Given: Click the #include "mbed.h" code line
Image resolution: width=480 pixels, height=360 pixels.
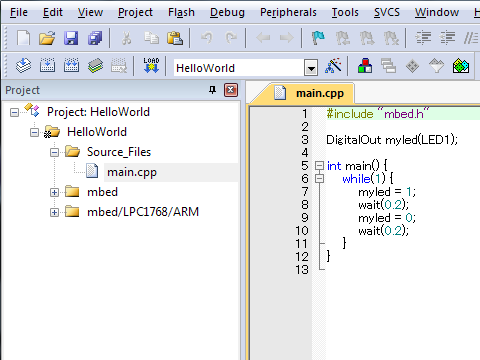Looking at the screenshot, I should point(378,114).
